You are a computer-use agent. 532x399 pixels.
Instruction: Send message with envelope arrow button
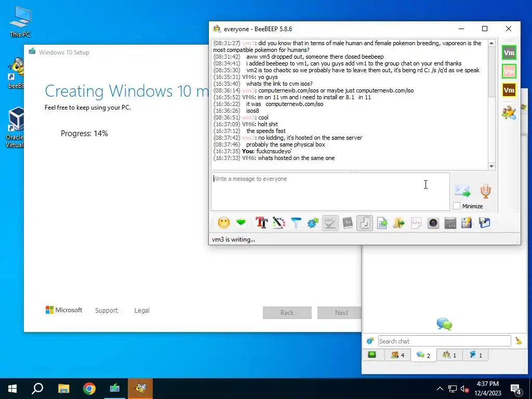[x=462, y=191]
